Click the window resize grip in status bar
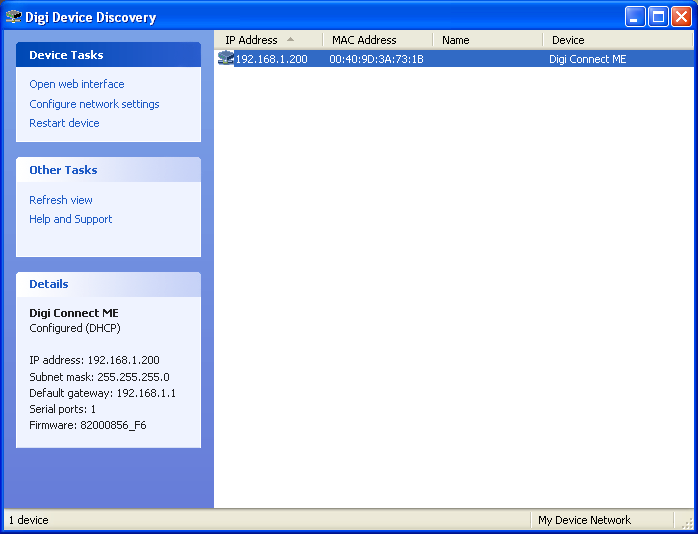Viewport: 698px width, 534px height. (686, 521)
